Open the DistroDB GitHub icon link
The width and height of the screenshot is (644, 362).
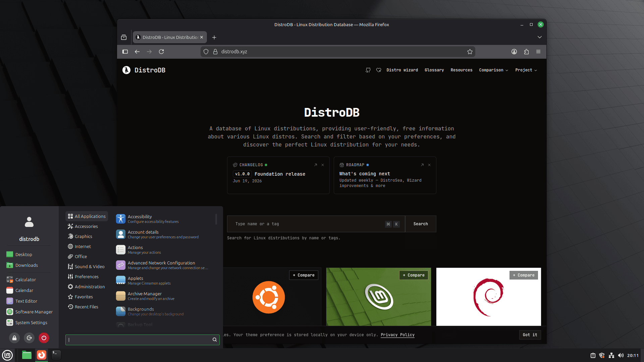[368, 70]
